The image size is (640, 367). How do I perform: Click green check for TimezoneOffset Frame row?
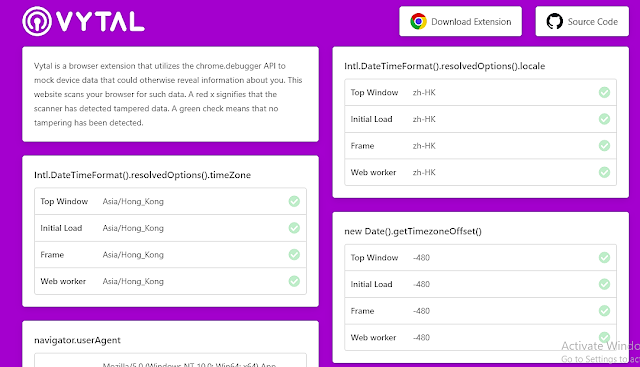coord(604,311)
